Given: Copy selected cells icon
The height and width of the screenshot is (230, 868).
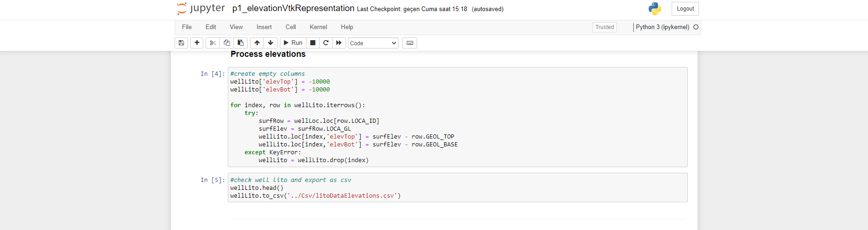Looking at the screenshot, I should tap(227, 43).
